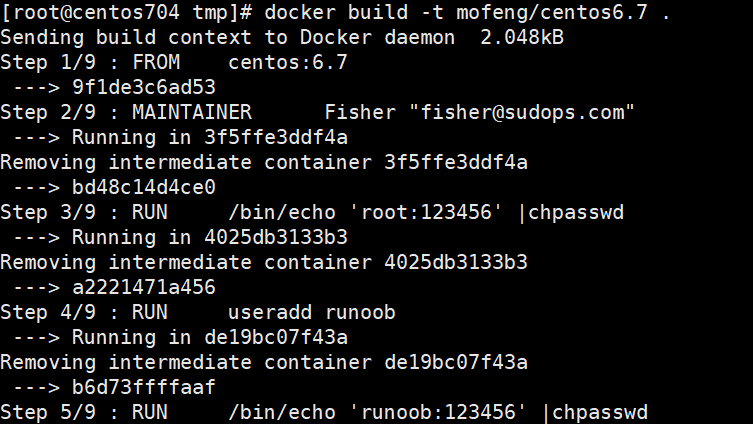Click the MAINTAINER keyword in Step 2/9

pos(192,112)
